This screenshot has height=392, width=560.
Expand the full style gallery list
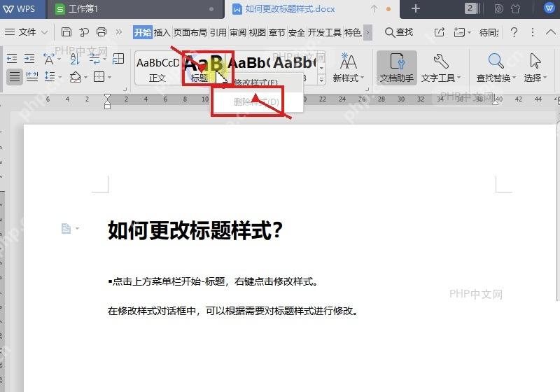(x=321, y=80)
